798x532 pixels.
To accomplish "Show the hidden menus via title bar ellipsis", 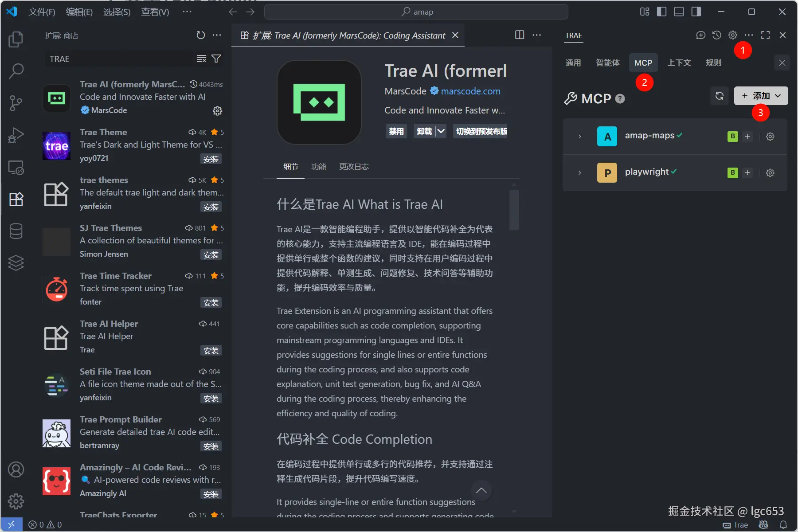I will pyautogui.click(x=187, y=12).
